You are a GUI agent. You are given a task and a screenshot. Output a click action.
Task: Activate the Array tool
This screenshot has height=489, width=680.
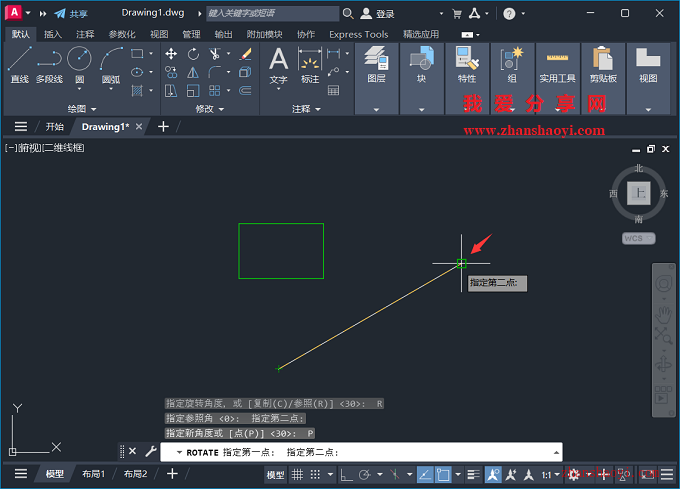(215, 91)
